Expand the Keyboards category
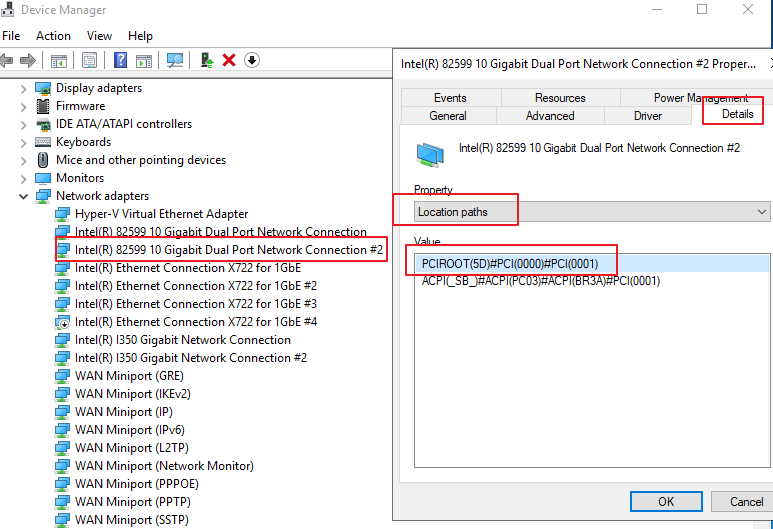The width and height of the screenshot is (773, 529). [24, 142]
